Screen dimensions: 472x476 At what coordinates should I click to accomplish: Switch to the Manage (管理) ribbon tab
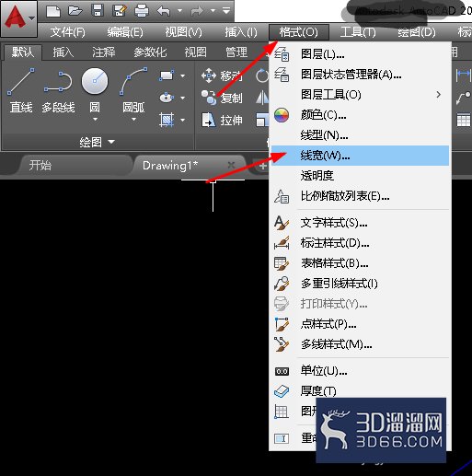236,52
